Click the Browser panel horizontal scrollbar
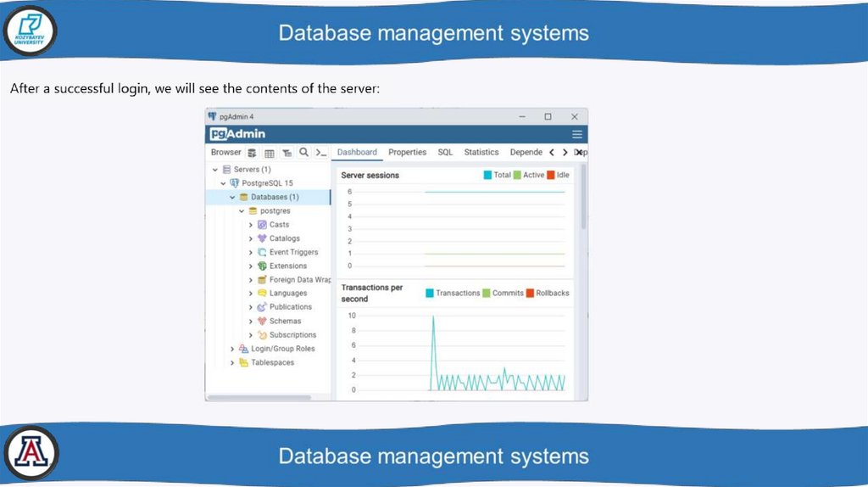This screenshot has height=487, width=868. point(246,397)
